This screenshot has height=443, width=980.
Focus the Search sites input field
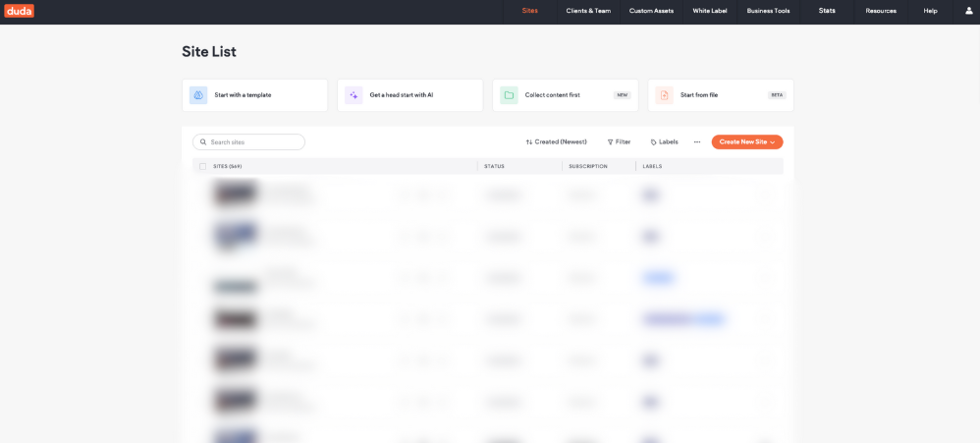254,142
